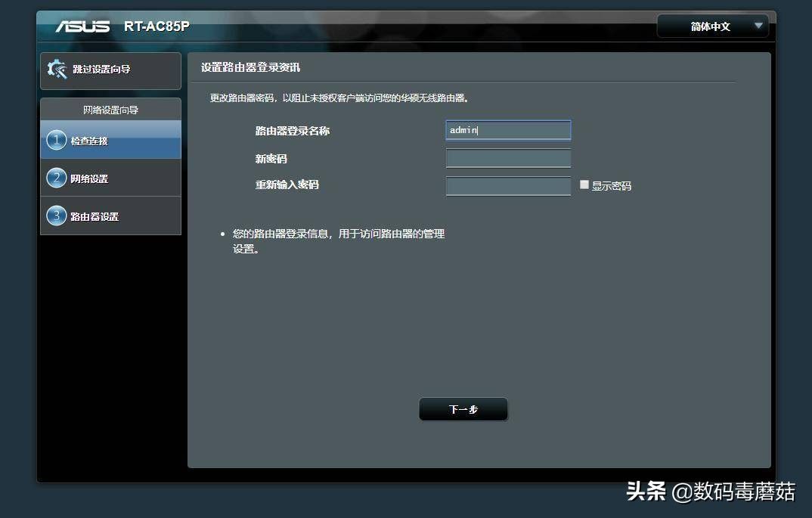Click the skip setup wizard gear icon
The image size is (812, 518).
(x=57, y=70)
